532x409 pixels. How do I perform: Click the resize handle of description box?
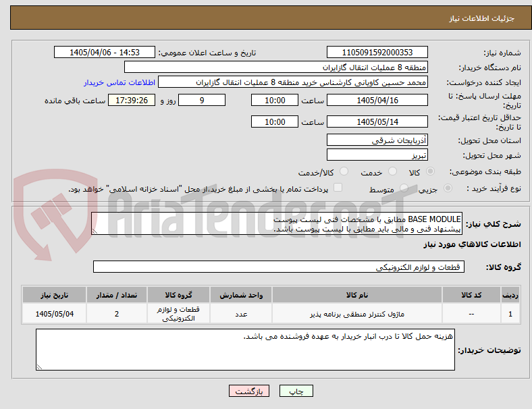pos(95,231)
